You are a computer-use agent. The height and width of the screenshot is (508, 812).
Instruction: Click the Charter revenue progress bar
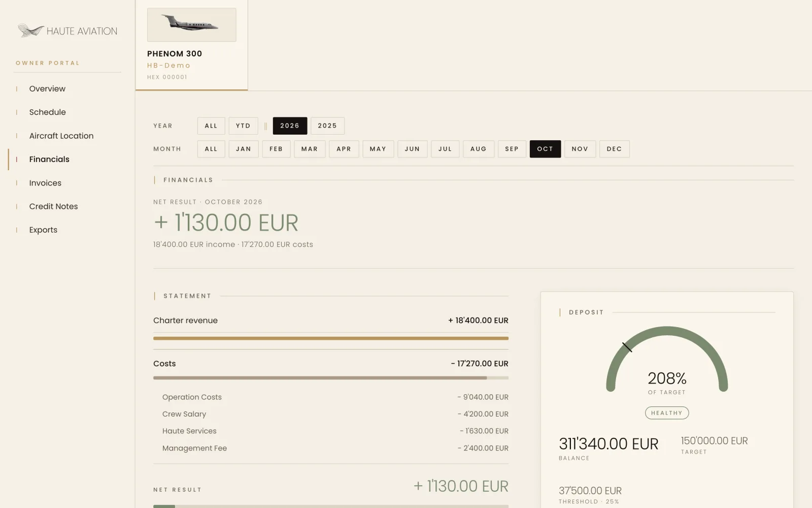(x=331, y=338)
